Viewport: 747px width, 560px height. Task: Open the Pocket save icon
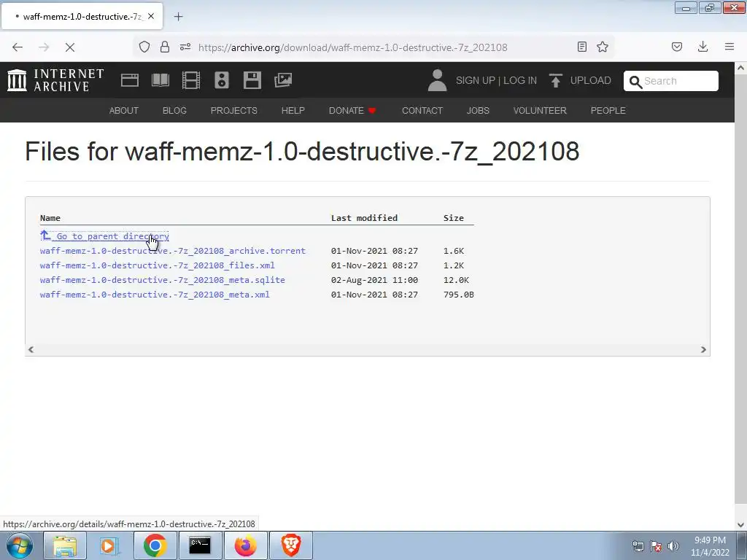click(x=677, y=47)
